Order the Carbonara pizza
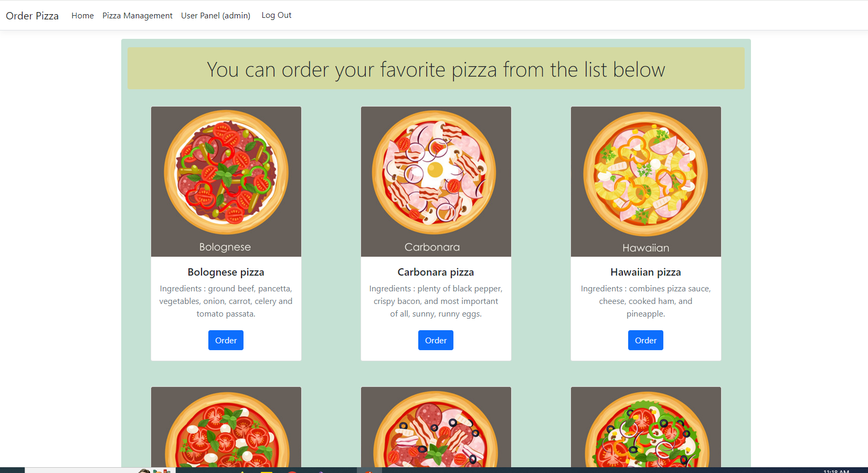The height and width of the screenshot is (473, 868). click(x=436, y=340)
